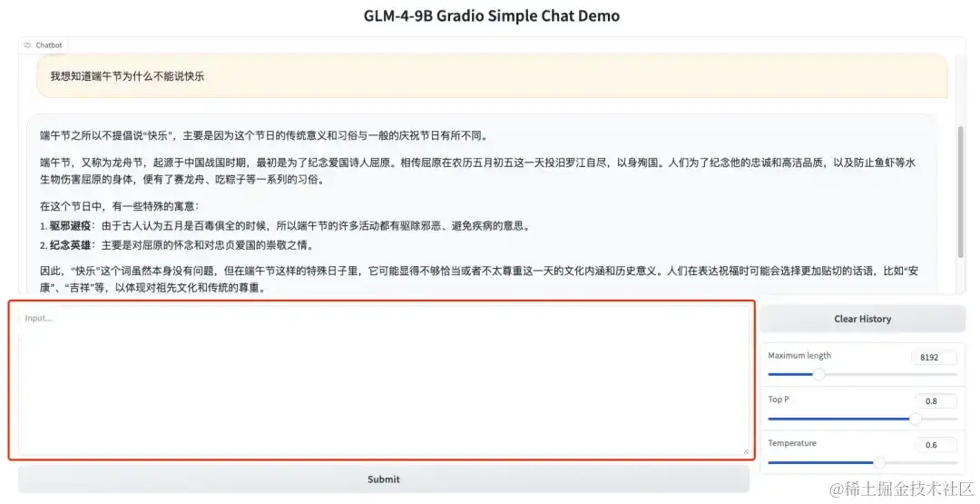
Task: Click the chatbot vertical scrollbar
Action: click(x=961, y=191)
